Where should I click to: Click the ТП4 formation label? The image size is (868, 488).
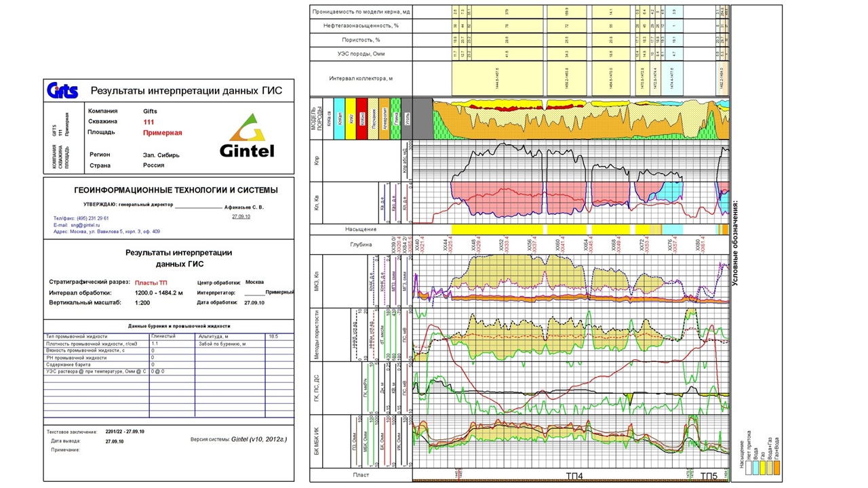(x=574, y=476)
